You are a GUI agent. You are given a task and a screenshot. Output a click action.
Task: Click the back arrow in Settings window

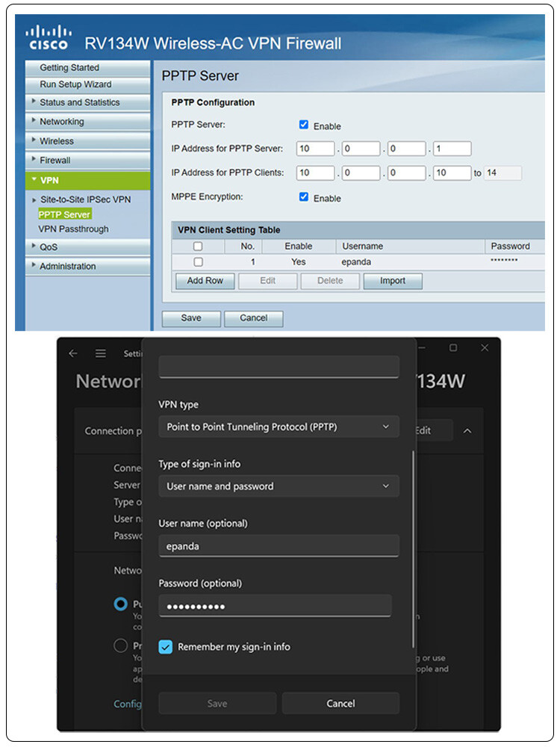point(73,353)
